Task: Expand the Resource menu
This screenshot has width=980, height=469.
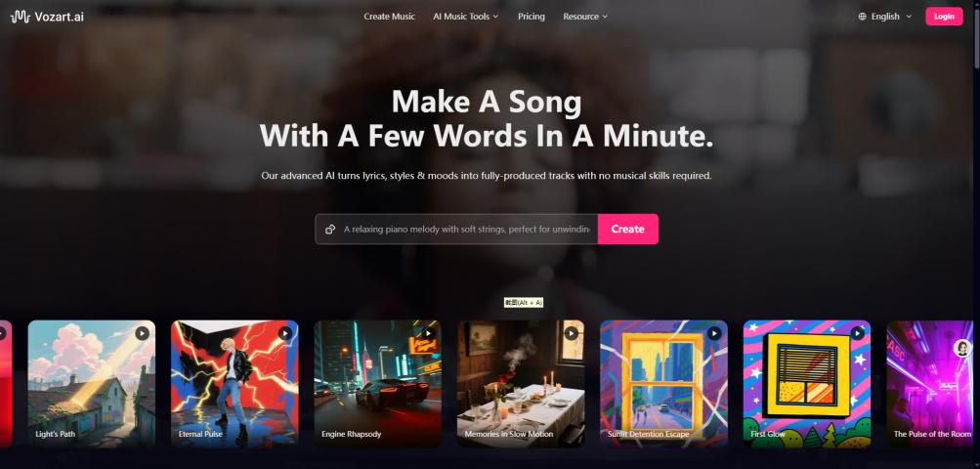Action: pyautogui.click(x=585, y=17)
